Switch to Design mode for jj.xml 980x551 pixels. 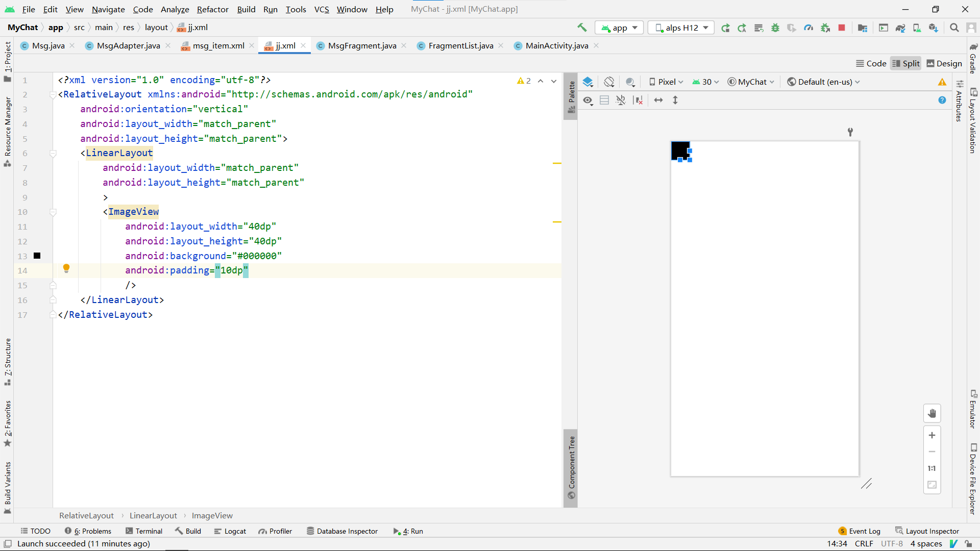[x=944, y=63]
